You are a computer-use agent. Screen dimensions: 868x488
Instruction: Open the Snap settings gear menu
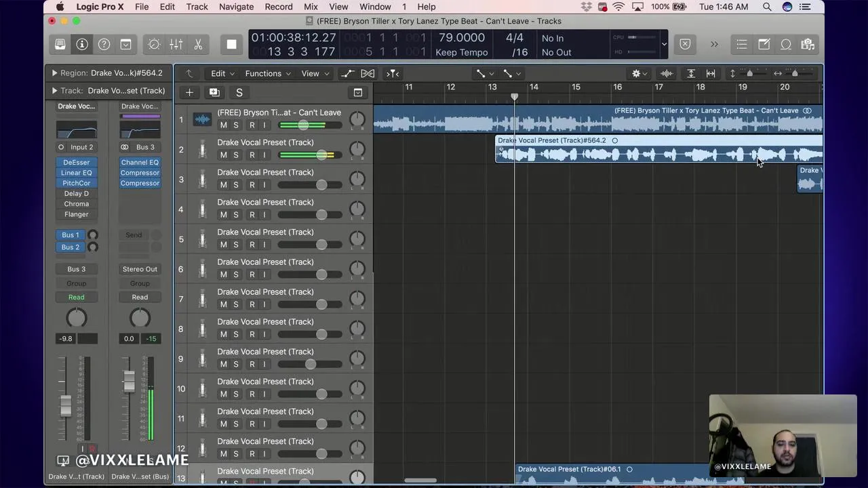click(639, 73)
